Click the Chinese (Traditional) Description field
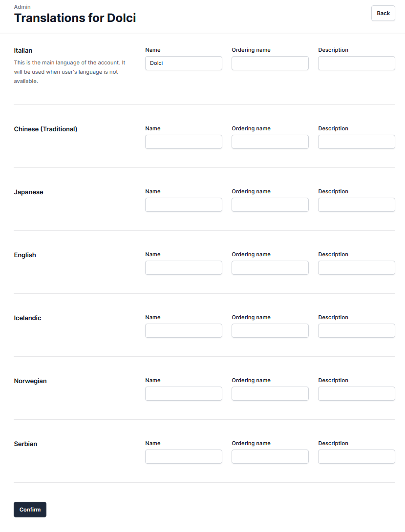This screenshot has height=532, width=405. point(356,142)
